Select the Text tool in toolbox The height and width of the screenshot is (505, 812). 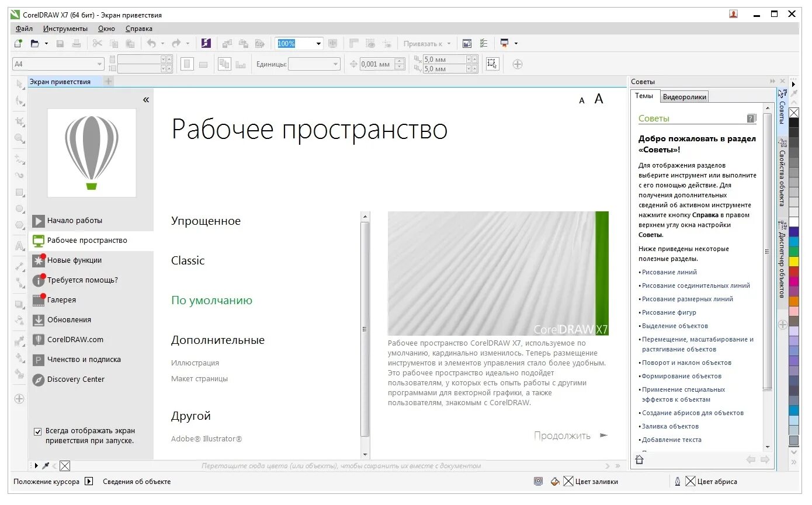(x=20, y=246)
